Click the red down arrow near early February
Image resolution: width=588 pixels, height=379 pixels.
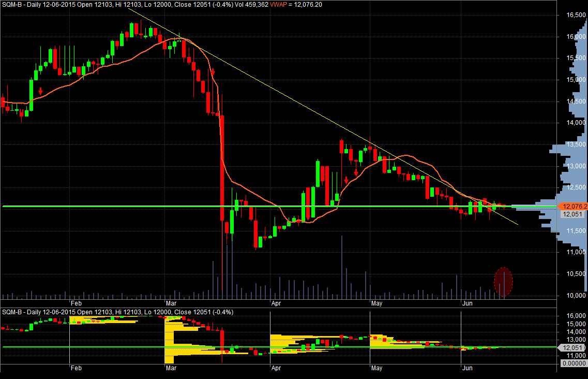click(x=40, y=91)
